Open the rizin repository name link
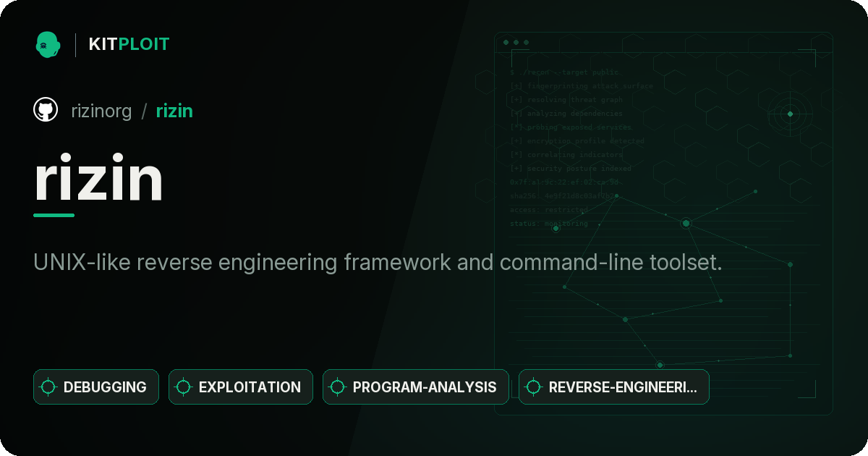 (x=174, y=111)
